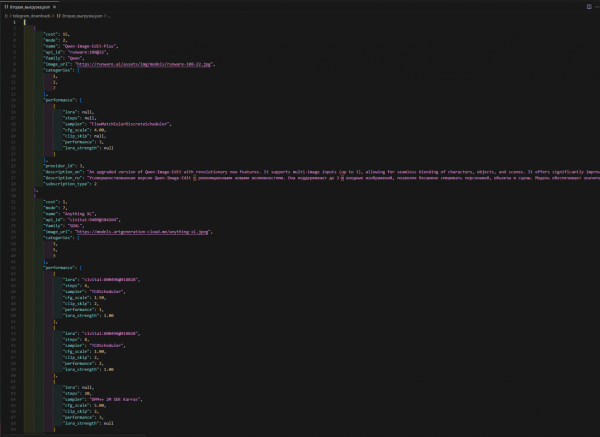The image size is (600, 437).
Task: Place cursor on "sampler": "FlowMatchEulerDiscreteScheduler"
Action: coord(117,124)
